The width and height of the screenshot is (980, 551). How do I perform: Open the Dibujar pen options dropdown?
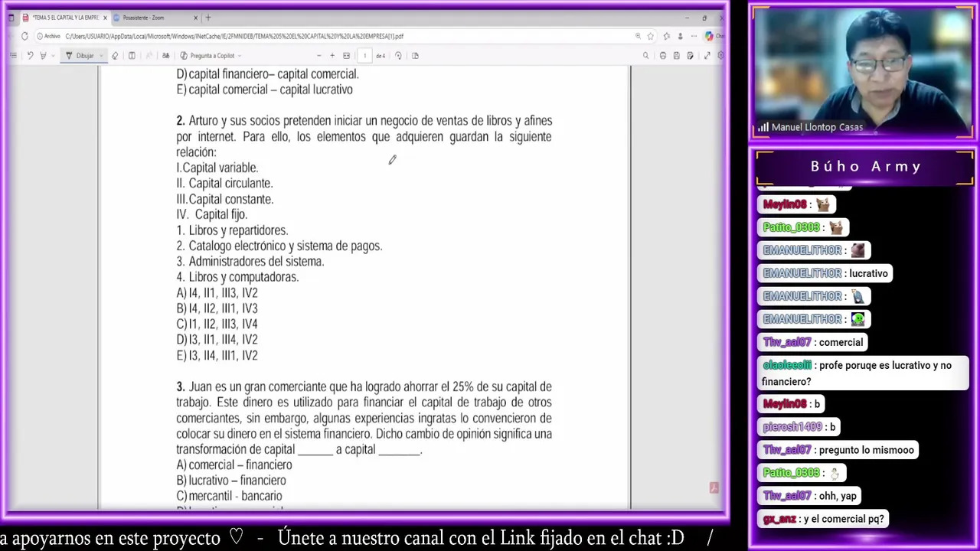pos(101,55)
